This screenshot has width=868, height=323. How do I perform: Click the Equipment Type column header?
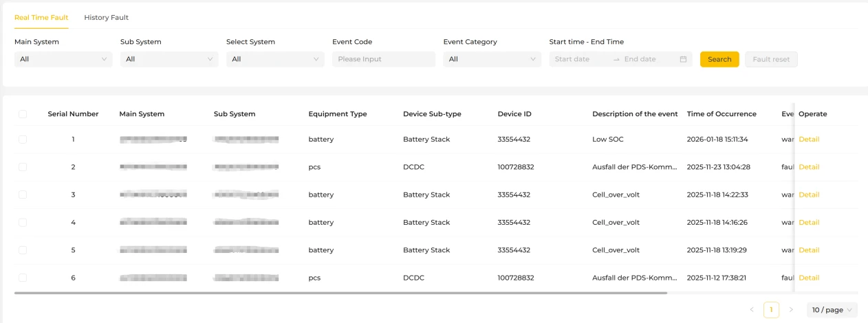coord(338,114)
